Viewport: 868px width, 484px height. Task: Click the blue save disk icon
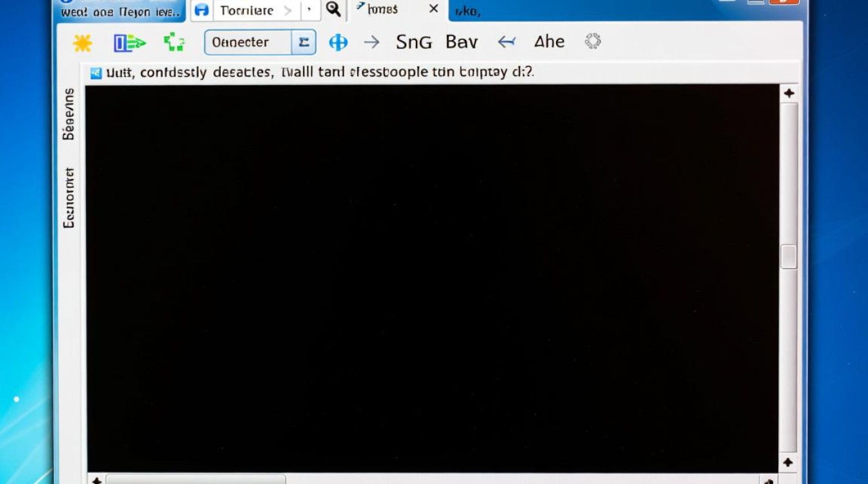(x=202, y=10)
